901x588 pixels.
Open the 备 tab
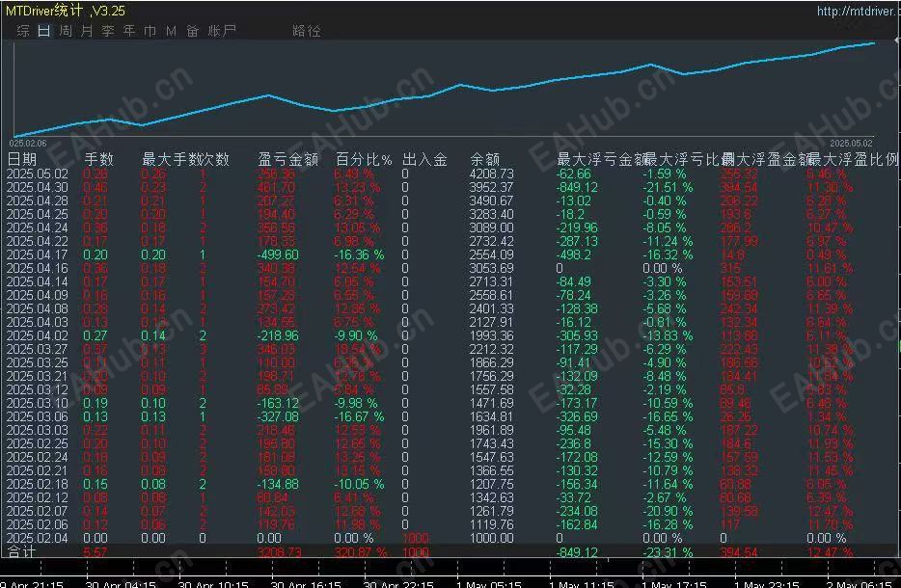193,31
